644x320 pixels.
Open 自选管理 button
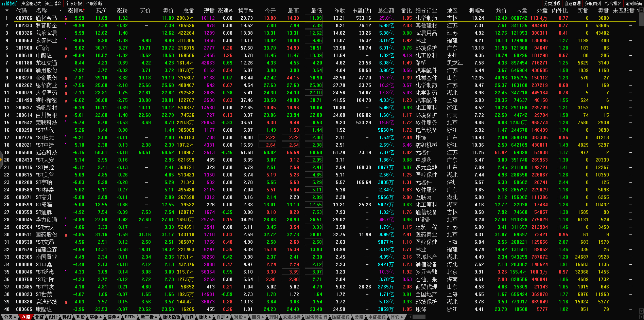(572, 3)
